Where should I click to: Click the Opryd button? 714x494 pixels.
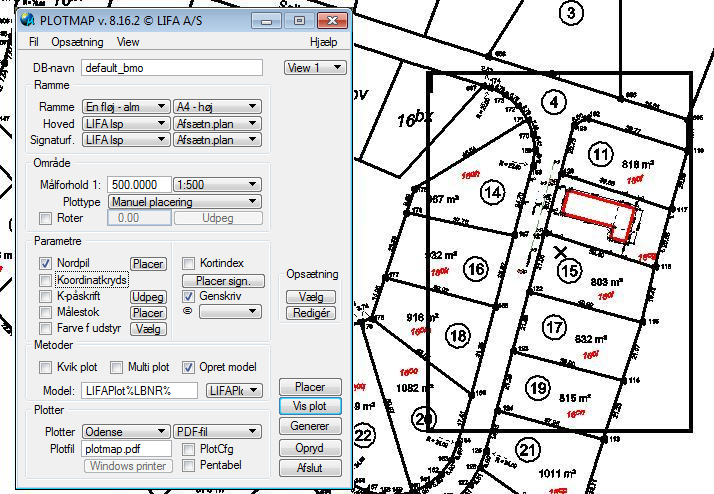pyautogui.click(x=310, y=448)
